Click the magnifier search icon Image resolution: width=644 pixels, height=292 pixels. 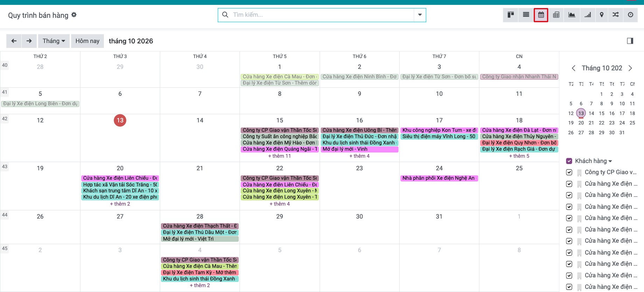click(226, 15)
